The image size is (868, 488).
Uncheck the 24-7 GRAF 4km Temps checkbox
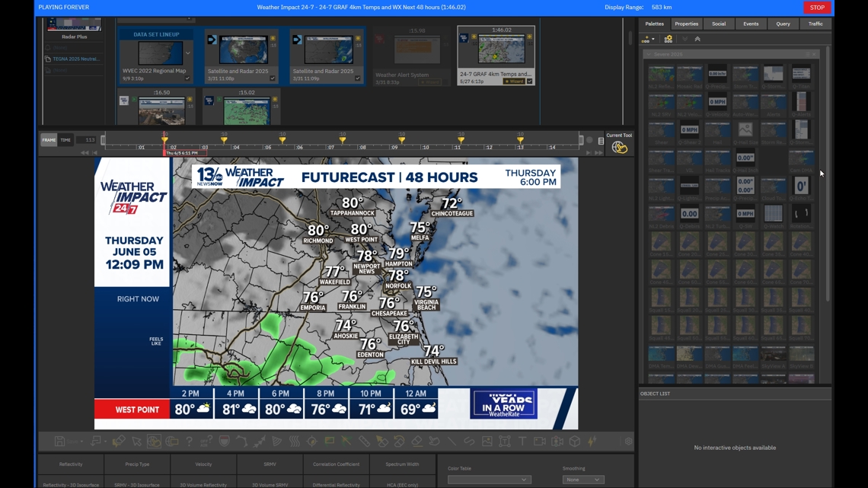[x=530, y=81]
